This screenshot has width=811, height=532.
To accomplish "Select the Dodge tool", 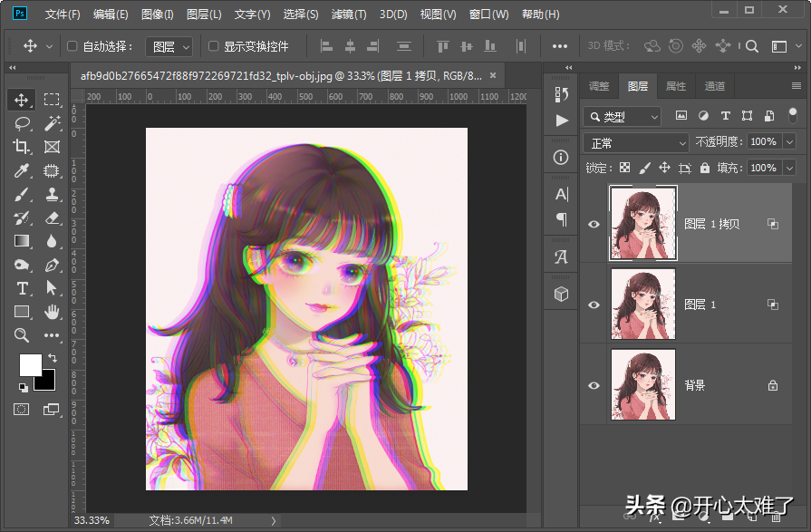I will tap(21, 265).
